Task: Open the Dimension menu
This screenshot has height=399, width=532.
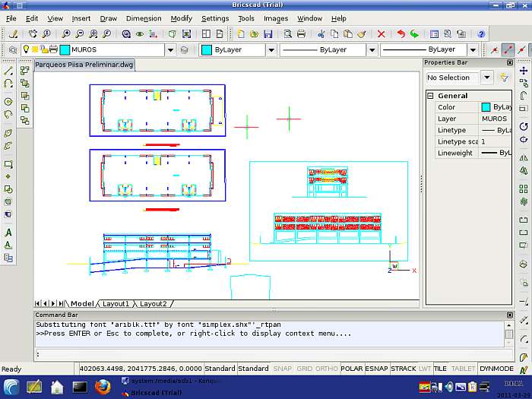Action: [x=144, y=18]
